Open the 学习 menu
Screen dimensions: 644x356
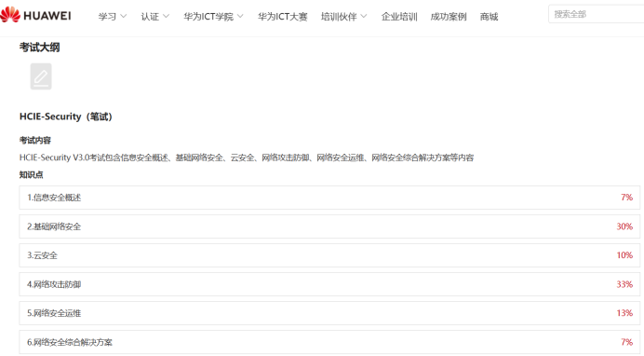(107, 17)
